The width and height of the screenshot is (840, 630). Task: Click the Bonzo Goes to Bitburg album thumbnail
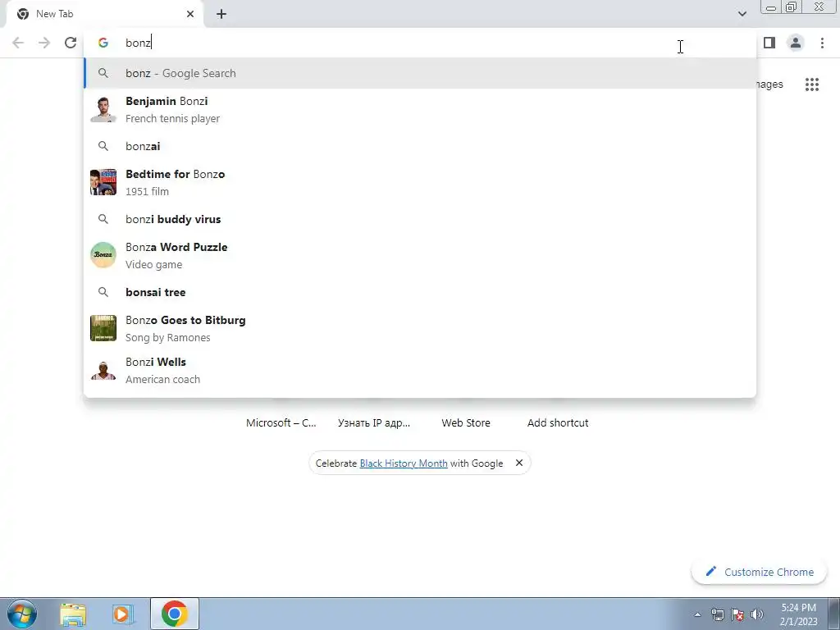click(x=103, y=328)
